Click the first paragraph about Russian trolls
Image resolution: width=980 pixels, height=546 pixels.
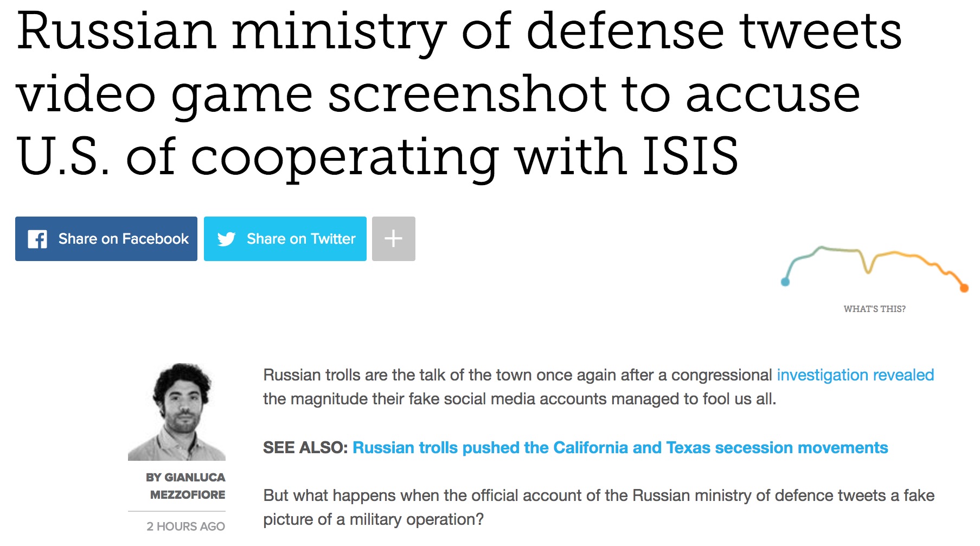coord(599,387)
